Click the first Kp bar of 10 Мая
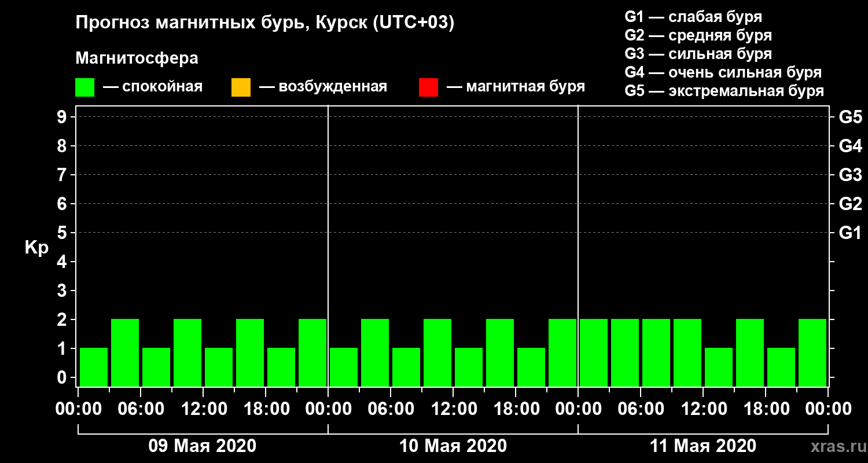The height and width of the screenshot is (463, 868). pyautogui.click(x=344, y=367)
